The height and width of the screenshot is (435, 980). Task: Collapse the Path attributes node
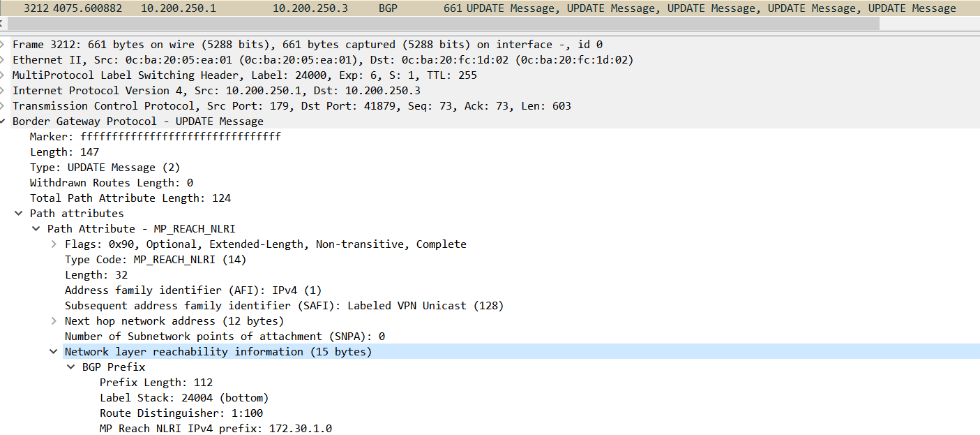click(x=19, y=214)
